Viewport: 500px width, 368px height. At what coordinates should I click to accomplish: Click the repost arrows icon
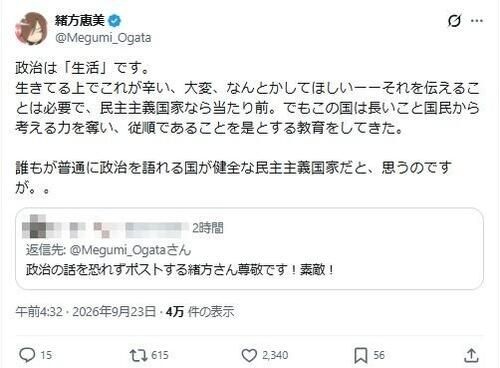click(x=138, y=355)
